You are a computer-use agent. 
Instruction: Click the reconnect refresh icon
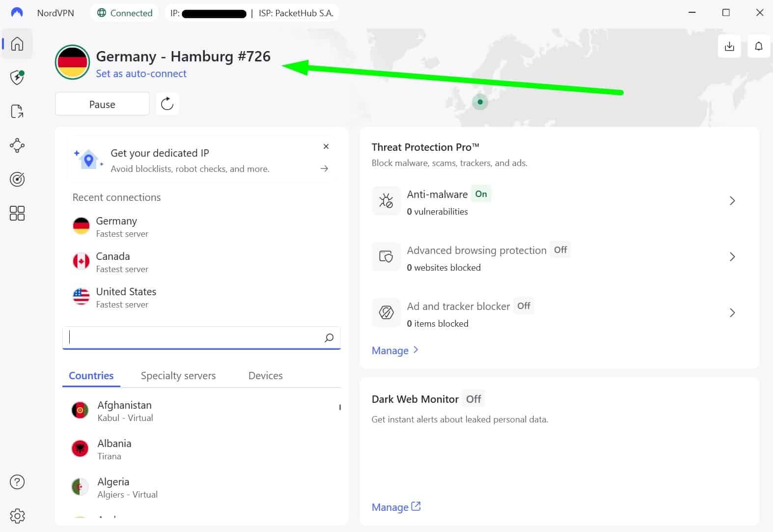click(x=167, y=104)
